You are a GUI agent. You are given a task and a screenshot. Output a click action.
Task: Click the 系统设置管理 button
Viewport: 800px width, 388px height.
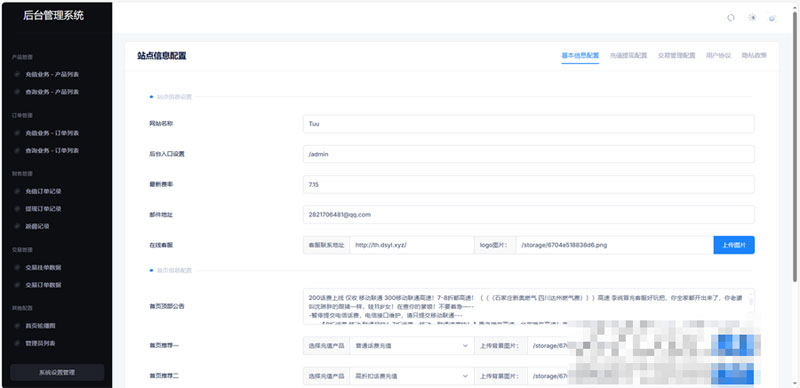coord(57,372)
